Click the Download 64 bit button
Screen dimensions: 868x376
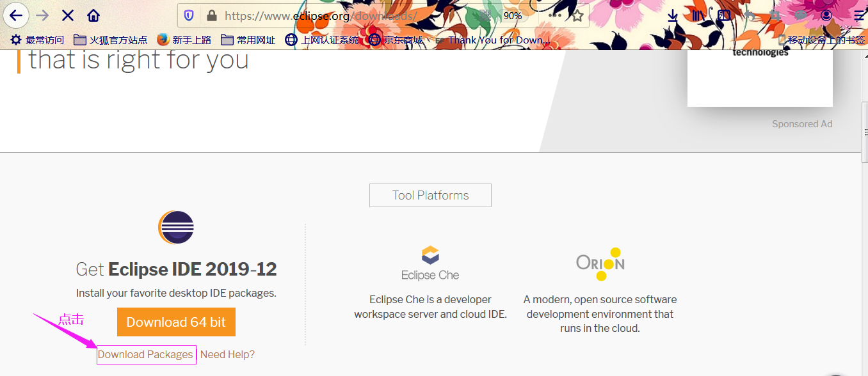[176, 322]
